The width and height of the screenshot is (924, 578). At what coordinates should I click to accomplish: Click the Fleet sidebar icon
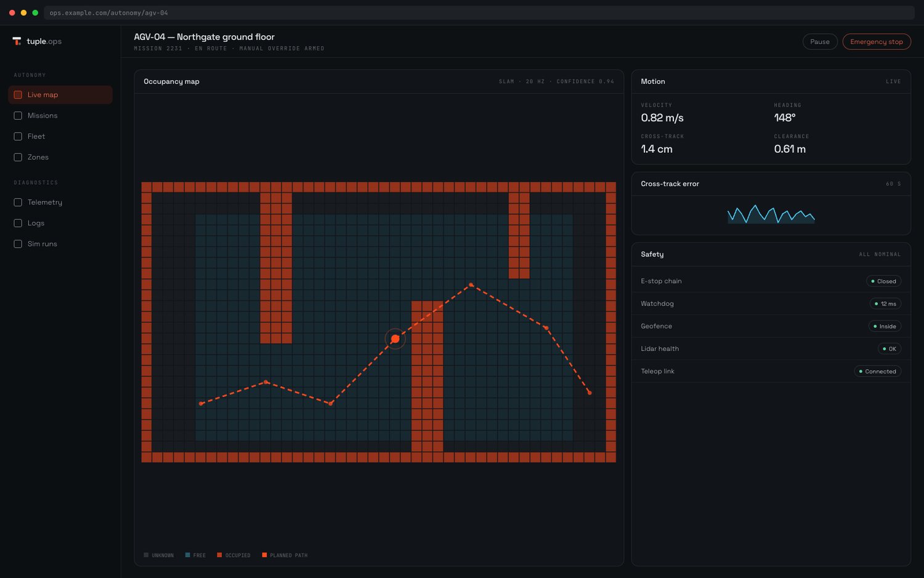18,137
